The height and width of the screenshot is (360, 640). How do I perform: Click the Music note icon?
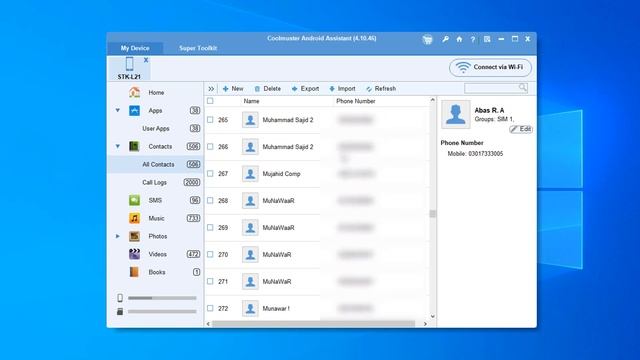tap(134, 218)
